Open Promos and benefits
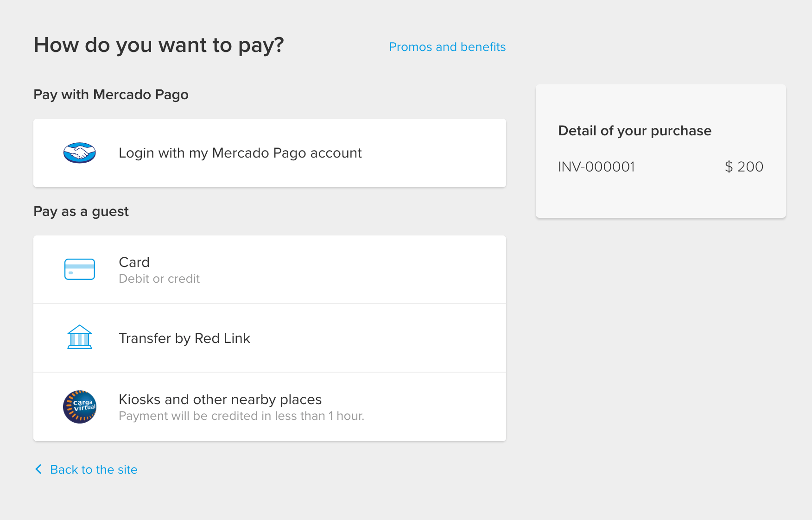Viewport: 812px width, 520px height. [x=447, y=46]
